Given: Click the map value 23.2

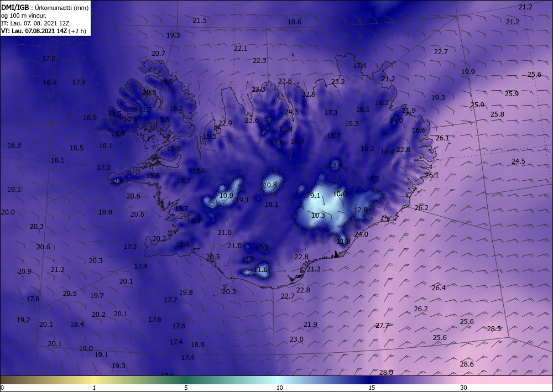Looking at the screenshot, I should pyautogui.click(x=338, y=81).
